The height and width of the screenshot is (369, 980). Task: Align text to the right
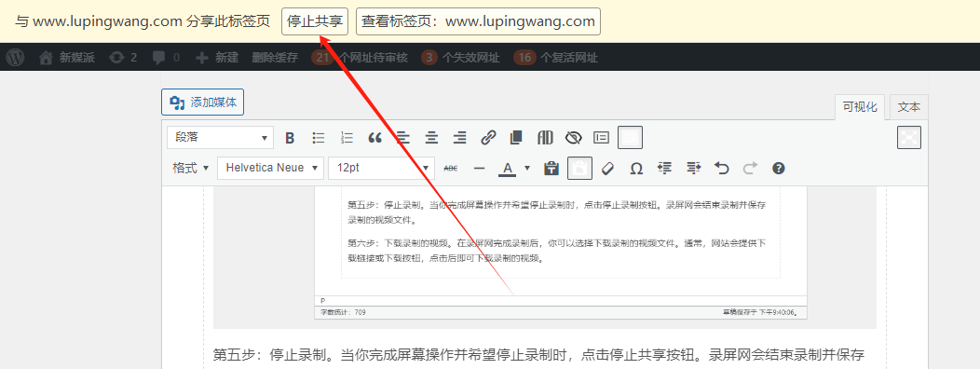tap(460, 138)
